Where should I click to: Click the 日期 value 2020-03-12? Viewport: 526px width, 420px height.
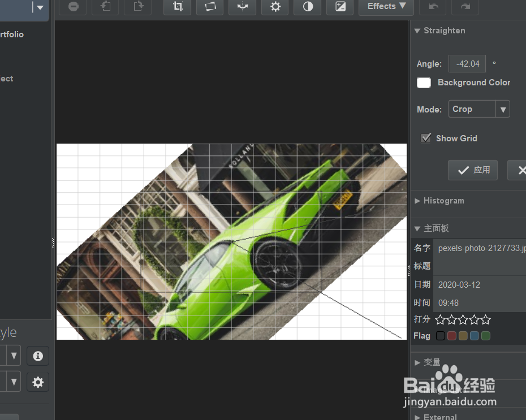(459, 285)
